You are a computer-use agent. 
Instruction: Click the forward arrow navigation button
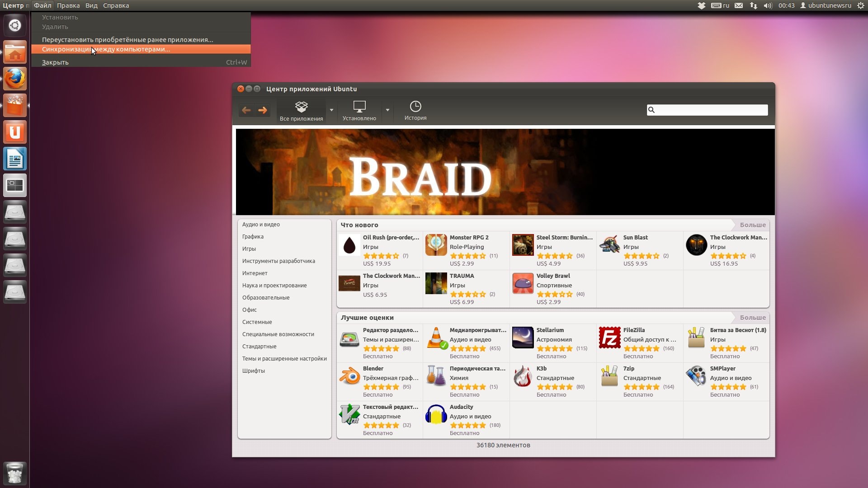[x=263, y=110]
